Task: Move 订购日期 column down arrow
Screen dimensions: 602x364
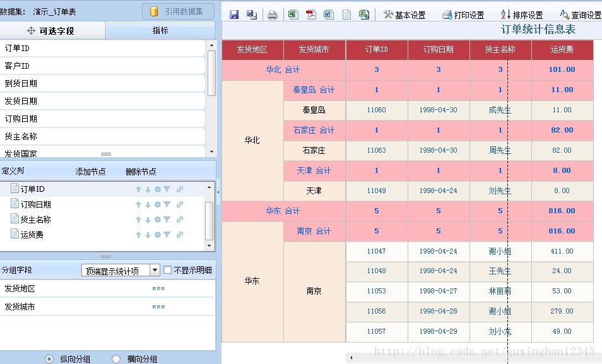Action: (x=148, y=204)
